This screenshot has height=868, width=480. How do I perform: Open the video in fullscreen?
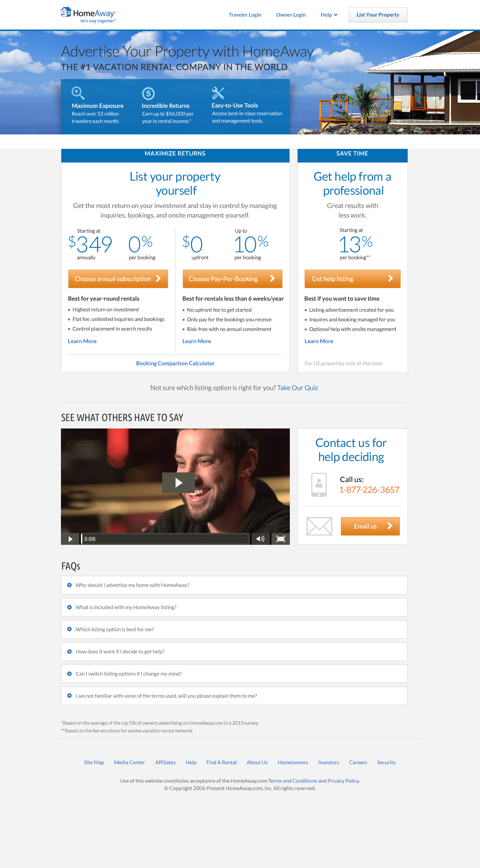click(x=281, y=539)
